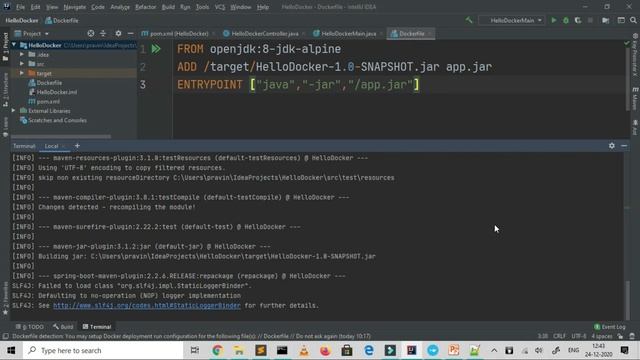Run with coverage icon in toolbar
Viewport: 640px width, 360px height.
tap(578, 20)
